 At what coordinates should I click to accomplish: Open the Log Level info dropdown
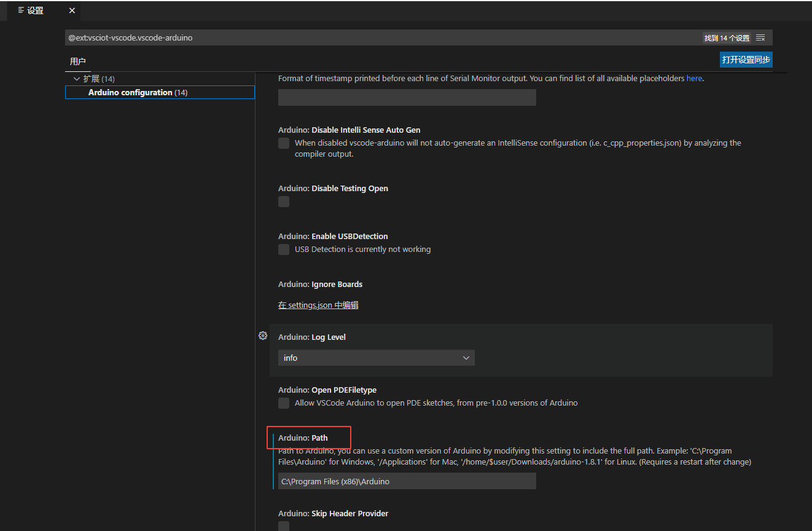[x=377, y=358]
